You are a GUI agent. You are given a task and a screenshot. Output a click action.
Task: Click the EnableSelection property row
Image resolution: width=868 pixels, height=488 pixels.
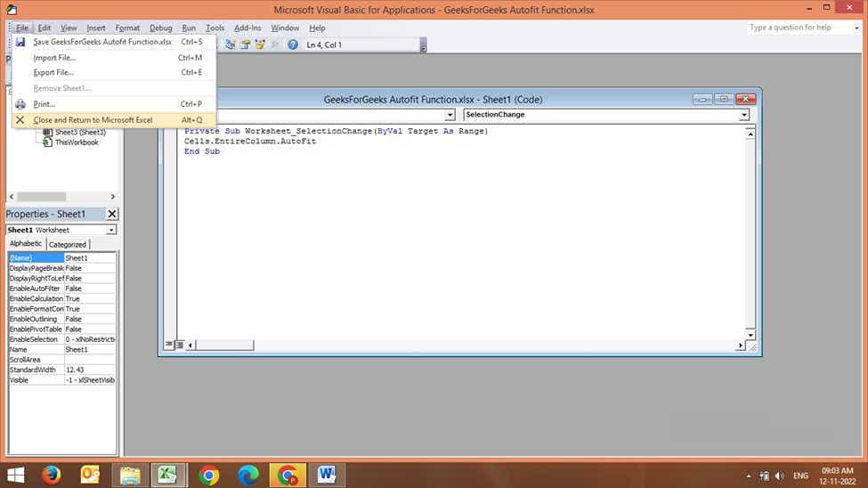(x=62, y=339)
